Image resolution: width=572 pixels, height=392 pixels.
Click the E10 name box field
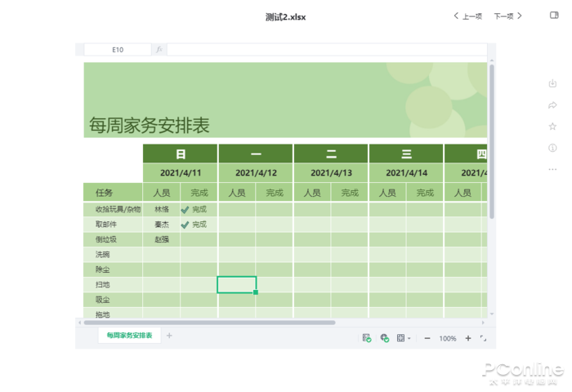pos(118,50)
